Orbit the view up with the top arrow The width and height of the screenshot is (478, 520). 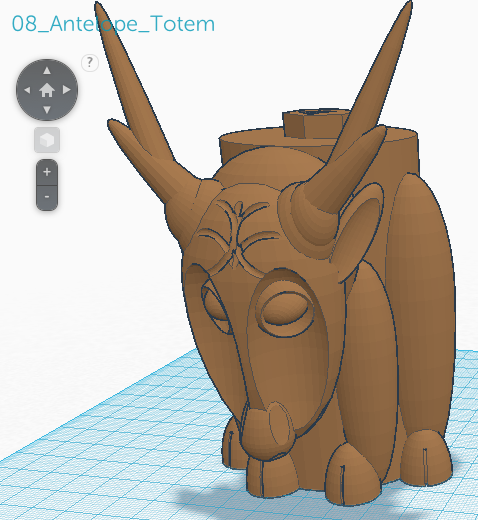47,71
